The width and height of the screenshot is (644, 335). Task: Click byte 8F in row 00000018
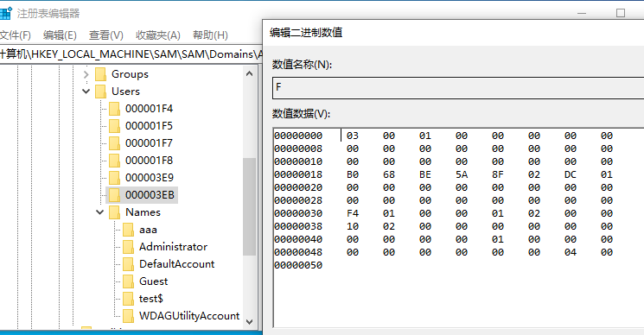coord(498,174)
